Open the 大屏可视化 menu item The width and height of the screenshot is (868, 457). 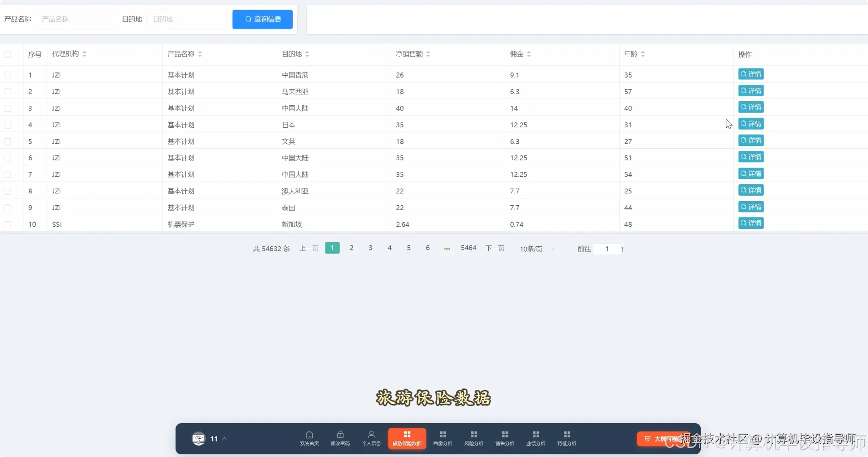click(663, 438)
